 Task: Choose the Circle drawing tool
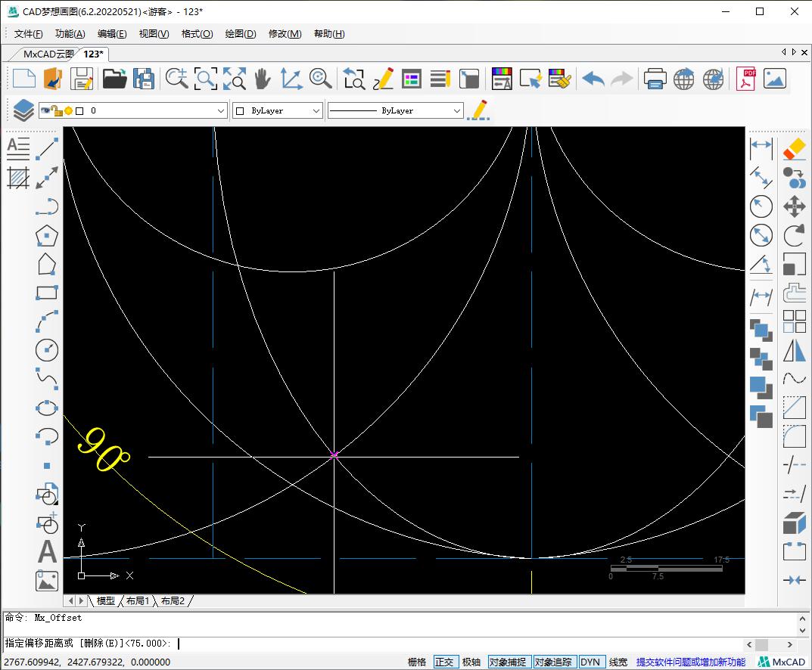[47, 350]
